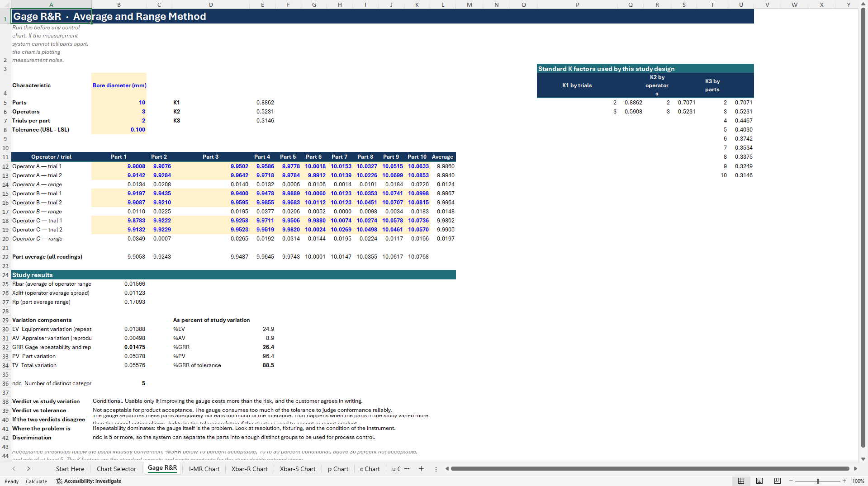Viewport: 868px width, 486px height.
Task: Go to previous sheet tabs arrow
Action: click(x=14, y=469)
